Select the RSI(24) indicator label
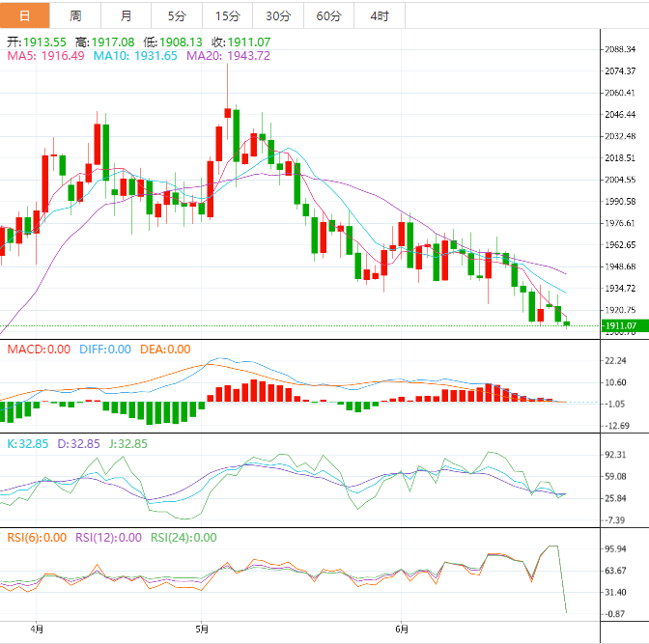This screenshot has width=649, height=644. [183, 538]
